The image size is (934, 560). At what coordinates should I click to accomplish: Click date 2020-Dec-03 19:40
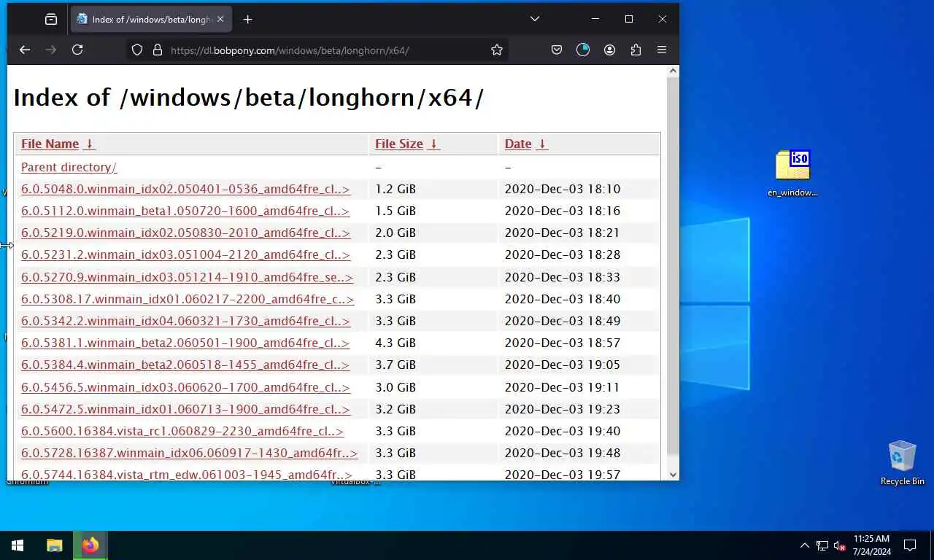click(563, 431)
